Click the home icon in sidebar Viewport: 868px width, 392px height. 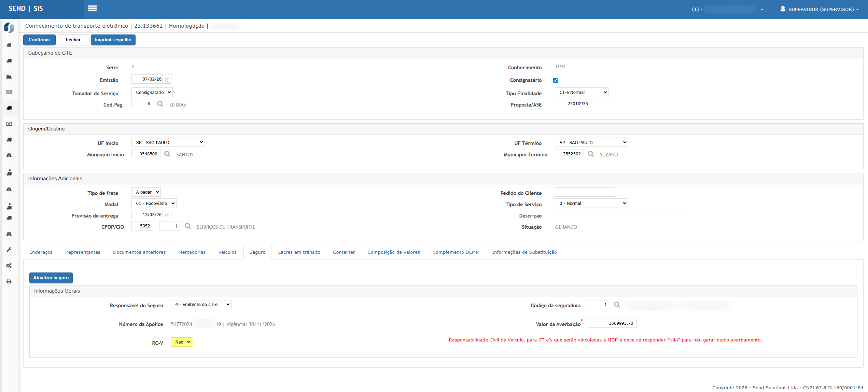(9, 45)
